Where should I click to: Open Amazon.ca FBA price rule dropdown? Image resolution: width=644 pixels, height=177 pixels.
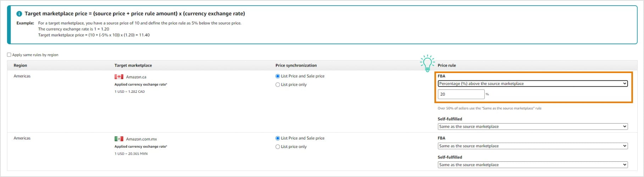tap(533, 84)
